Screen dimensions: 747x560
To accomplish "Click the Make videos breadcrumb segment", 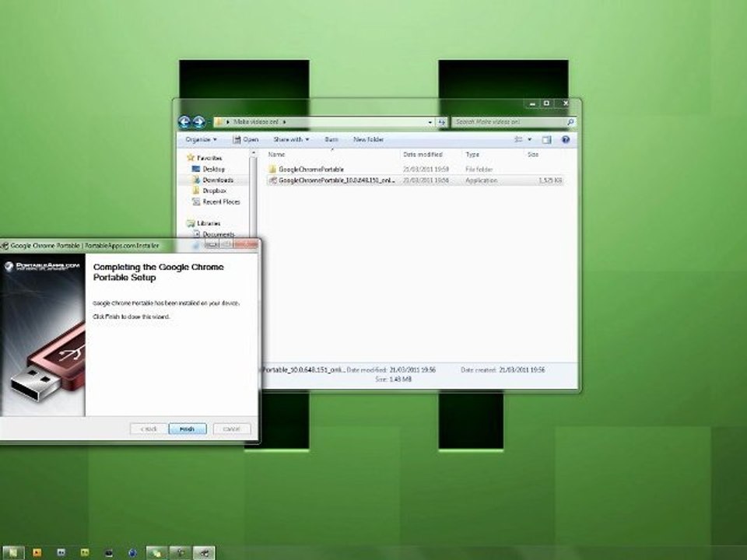I will [x=256, y=122].
